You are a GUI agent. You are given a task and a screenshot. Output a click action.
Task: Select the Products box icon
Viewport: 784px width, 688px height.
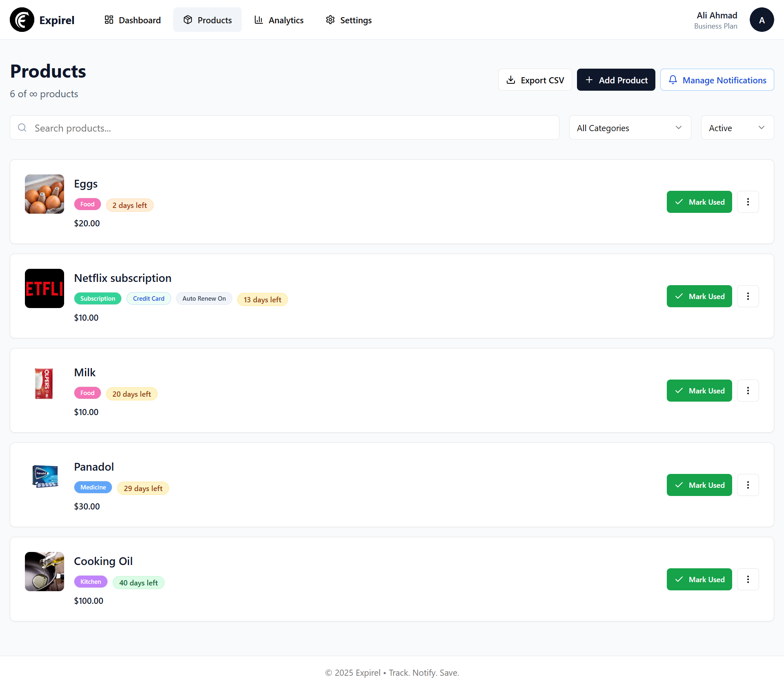(x=188, y=20)
